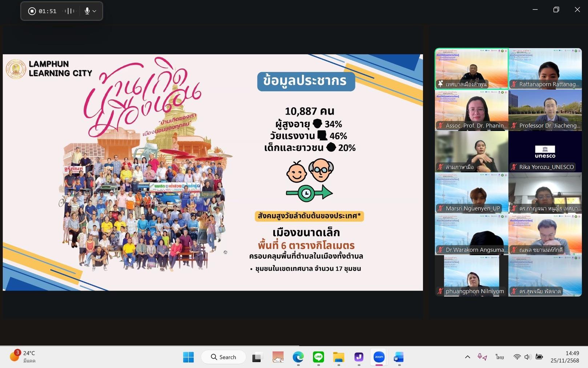Mute the recording microphone

coord(87,11)
